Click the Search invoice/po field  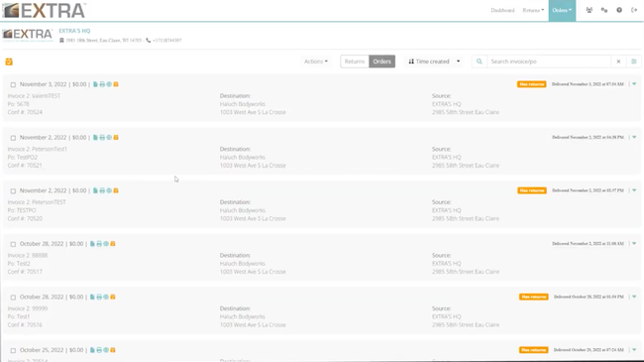point(549,61)
